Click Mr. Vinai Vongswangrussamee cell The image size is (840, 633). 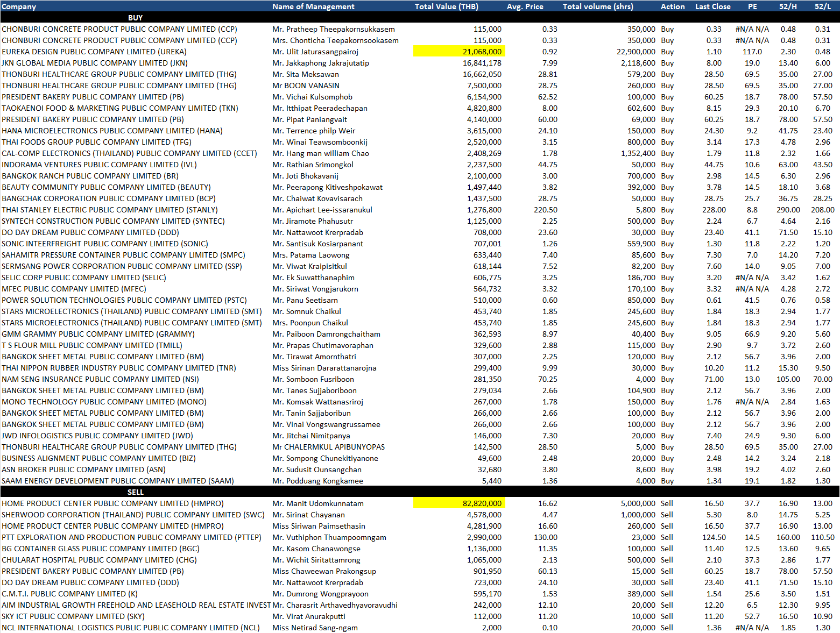(x=326, y=424)
